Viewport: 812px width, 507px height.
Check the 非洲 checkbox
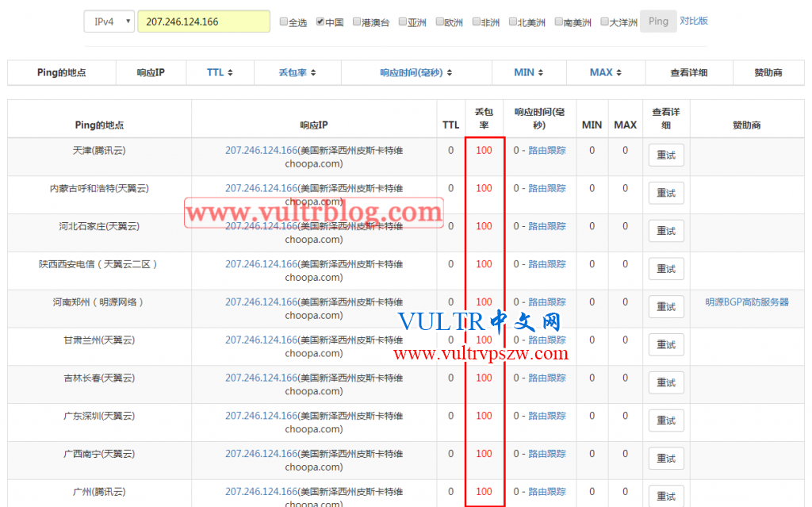coord(476,21)
